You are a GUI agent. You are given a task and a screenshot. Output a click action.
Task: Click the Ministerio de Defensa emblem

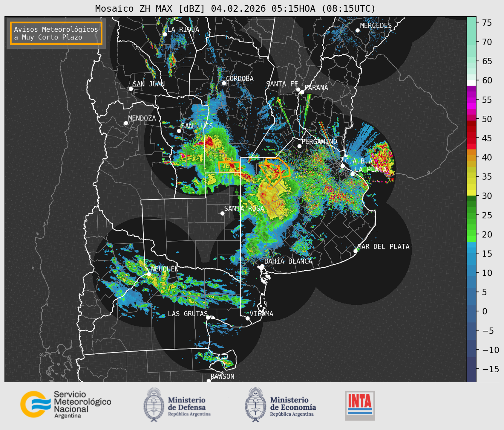click(x=154, y=405)
